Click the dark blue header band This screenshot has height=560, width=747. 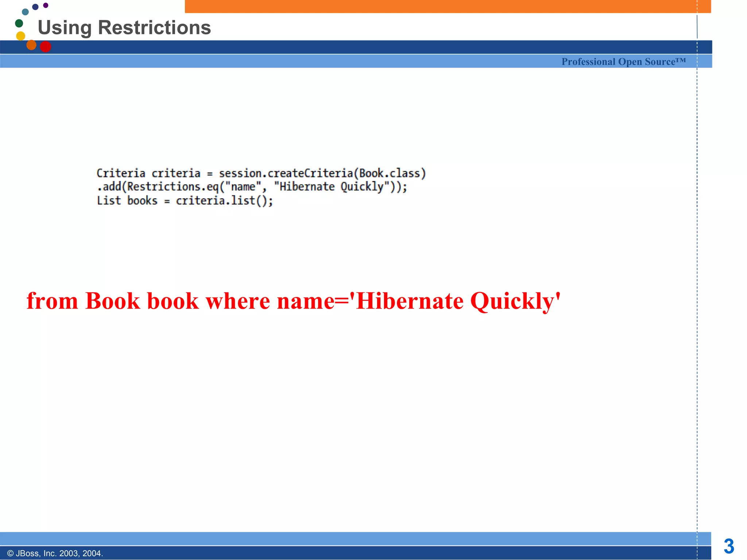(356, 47)
